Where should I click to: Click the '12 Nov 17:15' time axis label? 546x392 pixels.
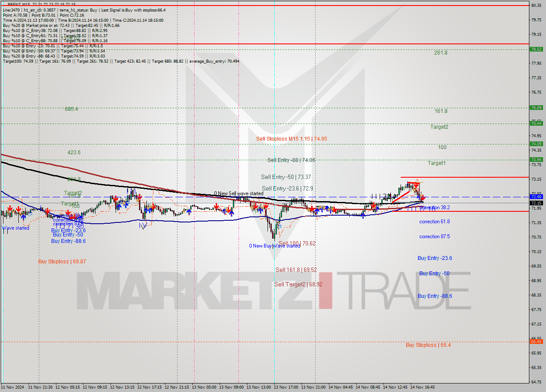150,387
